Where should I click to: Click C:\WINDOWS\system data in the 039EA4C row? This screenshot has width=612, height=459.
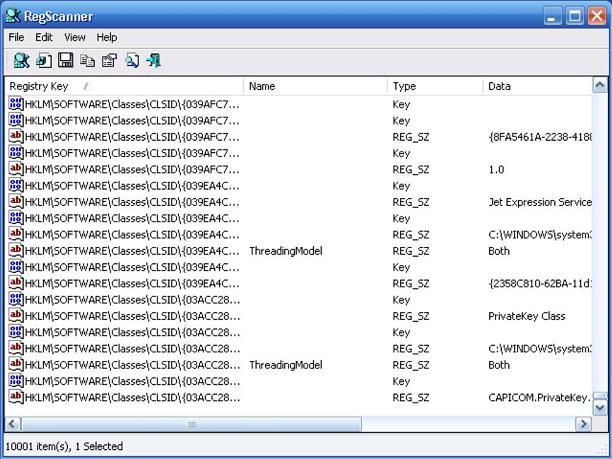point(540,235)
